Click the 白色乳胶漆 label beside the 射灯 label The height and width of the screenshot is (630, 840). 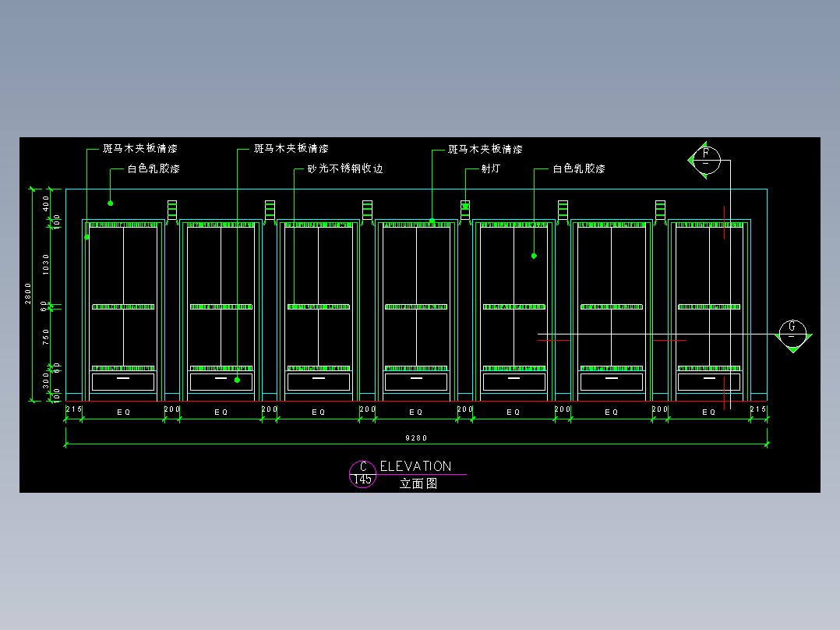click(579, 168)
